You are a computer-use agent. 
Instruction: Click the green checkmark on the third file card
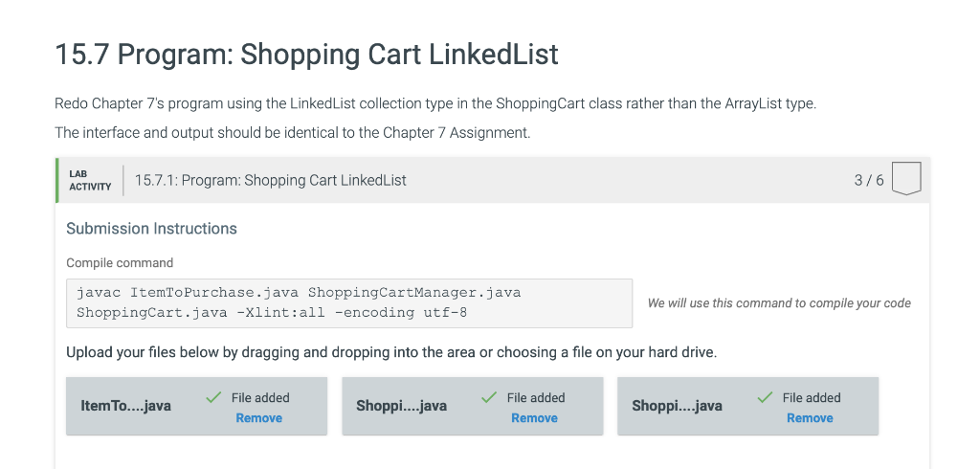765,397
